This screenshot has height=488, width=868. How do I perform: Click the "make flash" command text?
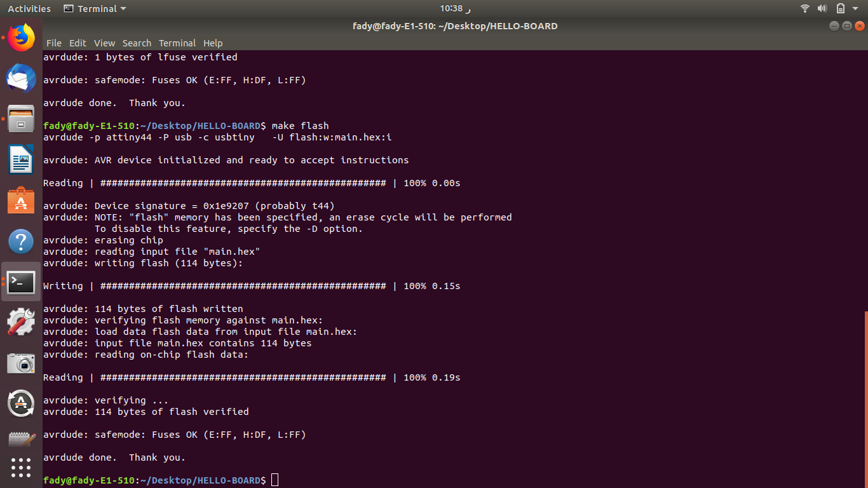[300, 126]
